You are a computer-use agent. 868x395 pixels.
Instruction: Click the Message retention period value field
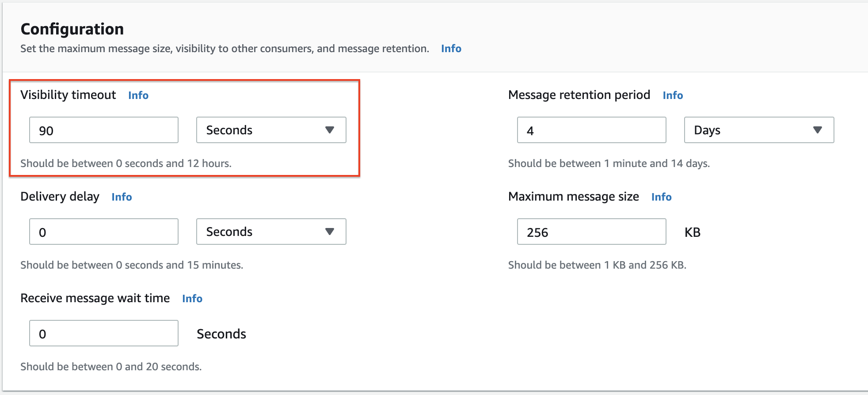[x=592, y=130]
